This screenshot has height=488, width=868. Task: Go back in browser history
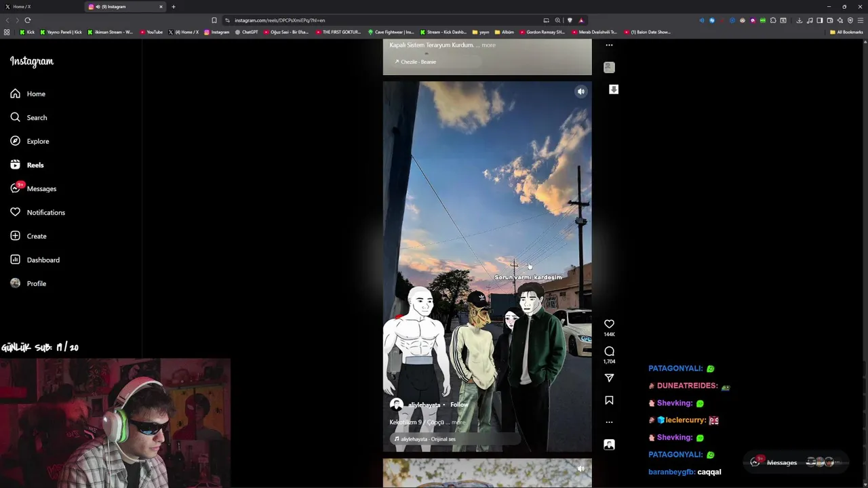tap(7, 20)
